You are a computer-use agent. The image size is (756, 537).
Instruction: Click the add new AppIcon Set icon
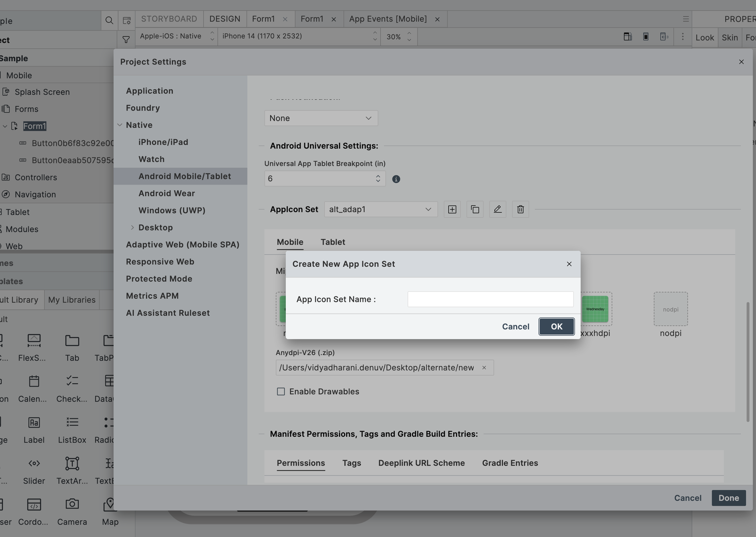pyautogui.click(x=452, y=209)
